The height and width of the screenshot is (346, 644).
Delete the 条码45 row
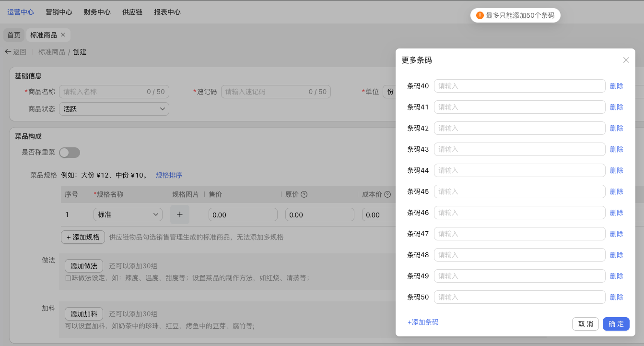(616, 191)
